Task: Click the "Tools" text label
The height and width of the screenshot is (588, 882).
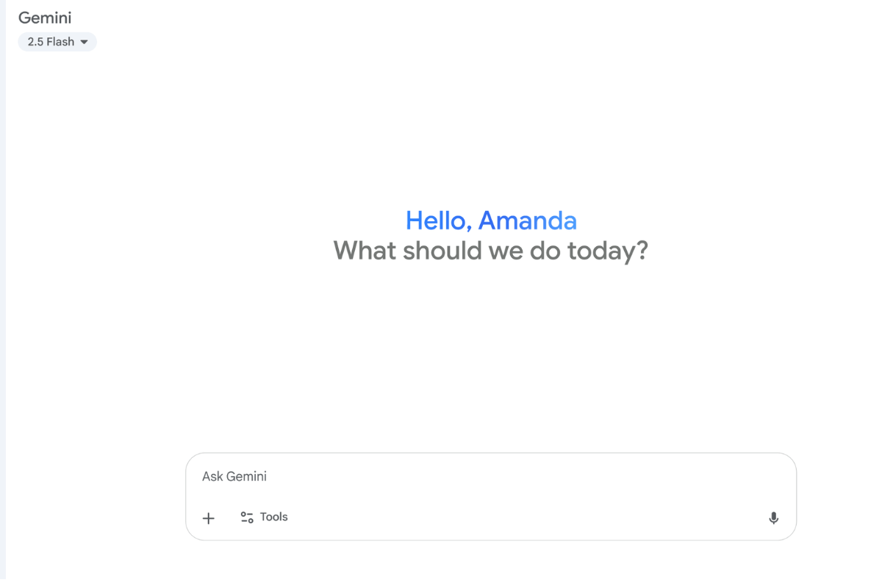Action: pos(273,517)
